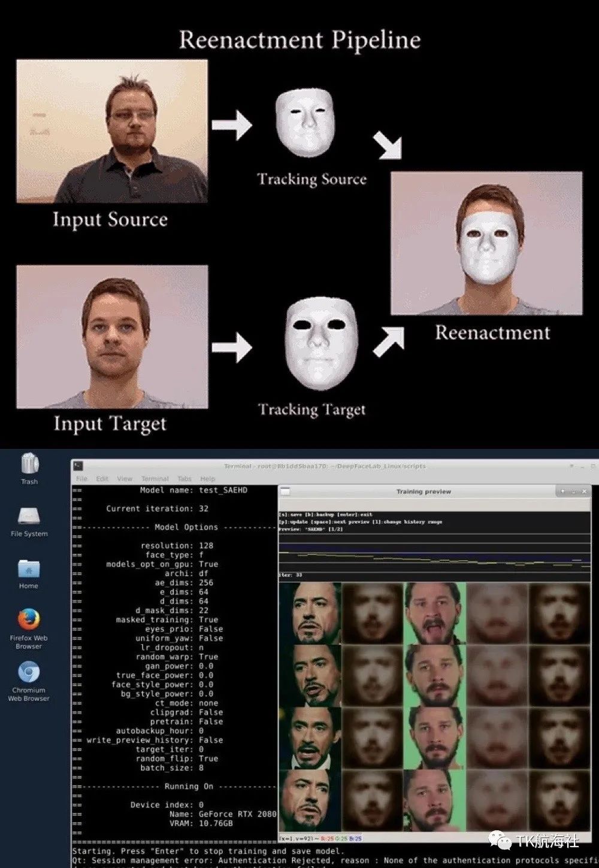Viewport: 599px width, 868px height.
Task: Click the Terminal window title bar icon
Action: (x=78, y=466)
